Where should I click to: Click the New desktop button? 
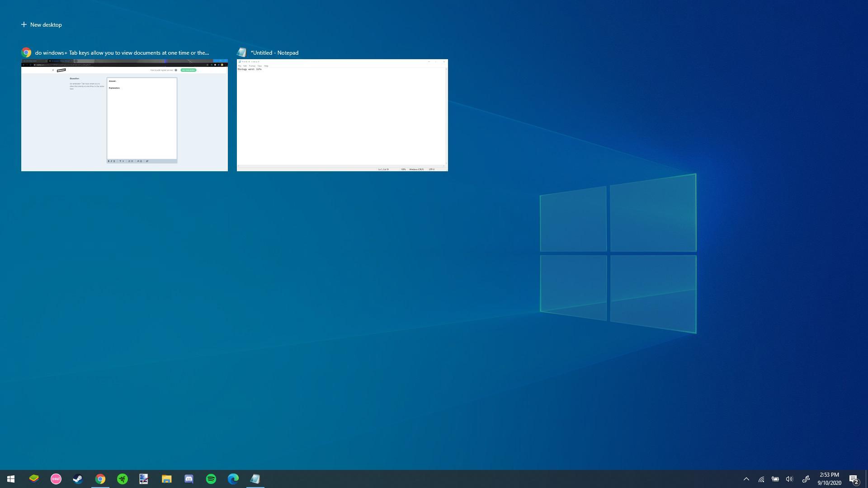pyautogui.click(x=41, y=25)
